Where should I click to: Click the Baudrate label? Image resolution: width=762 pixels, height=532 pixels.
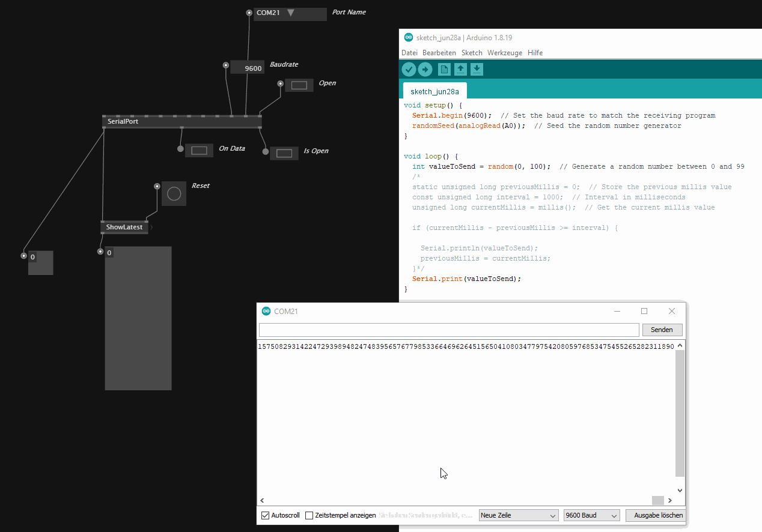[284, 64]
